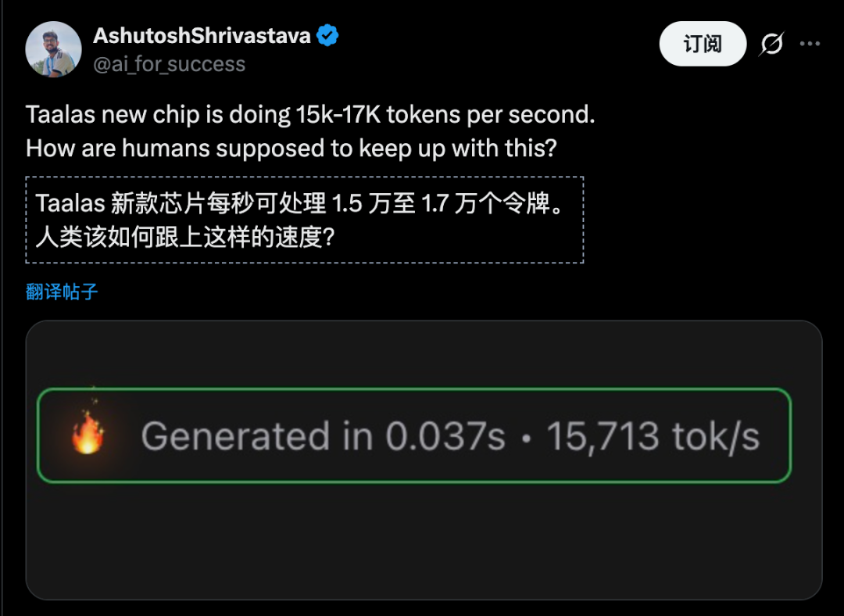Open Ashutosh Shrivastava's profile avatar
This screenshot has height=616, width=844.
coord(53,49)
